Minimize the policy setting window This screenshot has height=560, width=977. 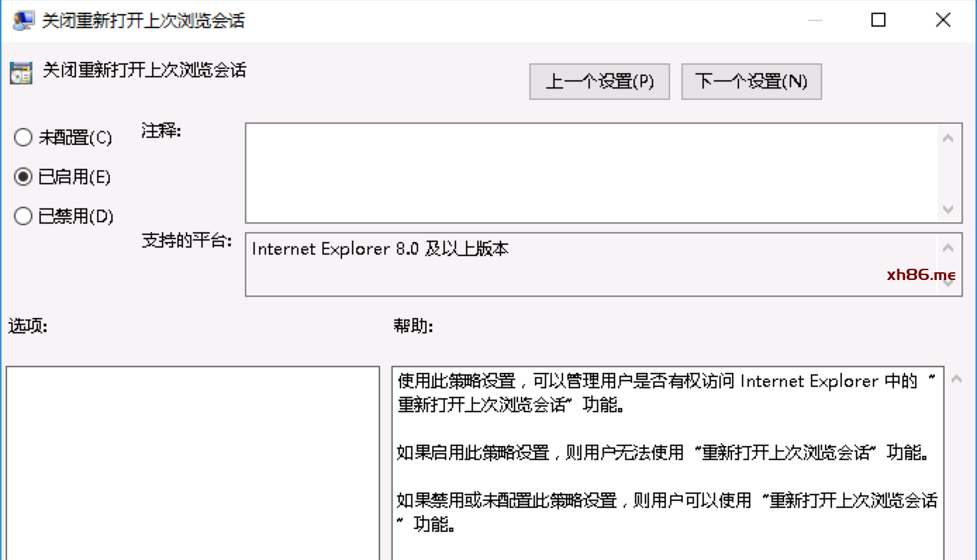814,20
